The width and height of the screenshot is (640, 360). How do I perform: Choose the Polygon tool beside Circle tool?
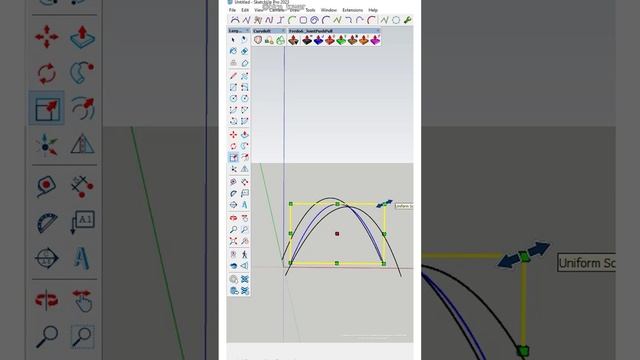tap(244, 98)
